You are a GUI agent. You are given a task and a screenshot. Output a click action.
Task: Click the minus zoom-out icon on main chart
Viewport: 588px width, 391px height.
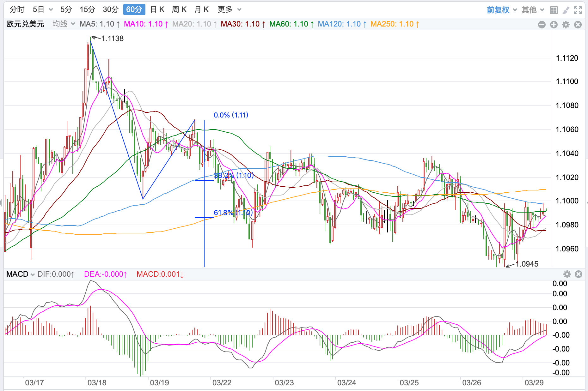click(x=542, y=25)
